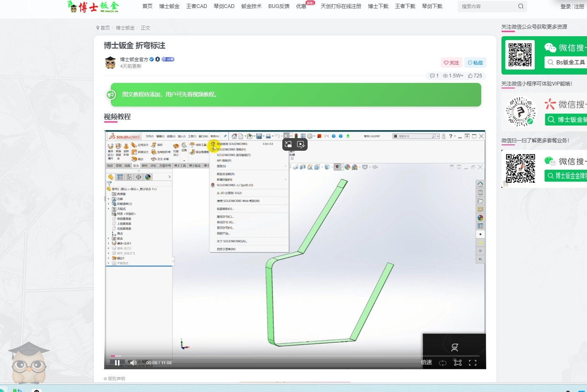Click the 博士钣金 breadcrumb link
The width and height of the screenshot is (587, 392).
pyautogui.click(x=125, y=28)
